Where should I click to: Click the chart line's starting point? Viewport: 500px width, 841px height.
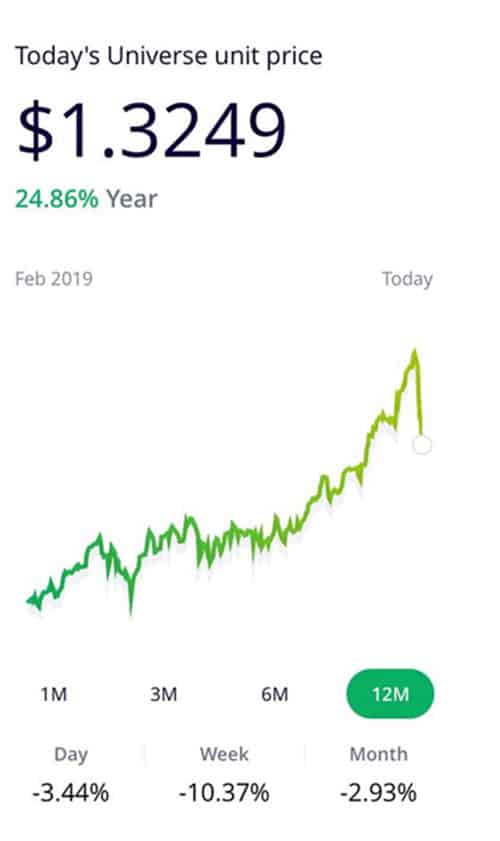pos(29,601)
